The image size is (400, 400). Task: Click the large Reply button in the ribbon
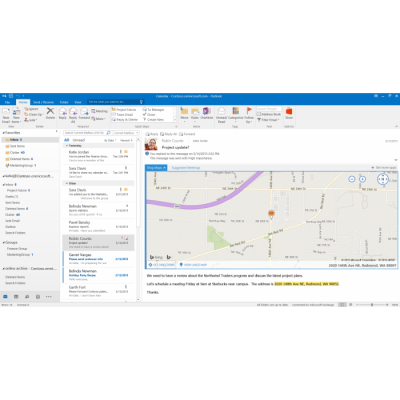(63, 113)
